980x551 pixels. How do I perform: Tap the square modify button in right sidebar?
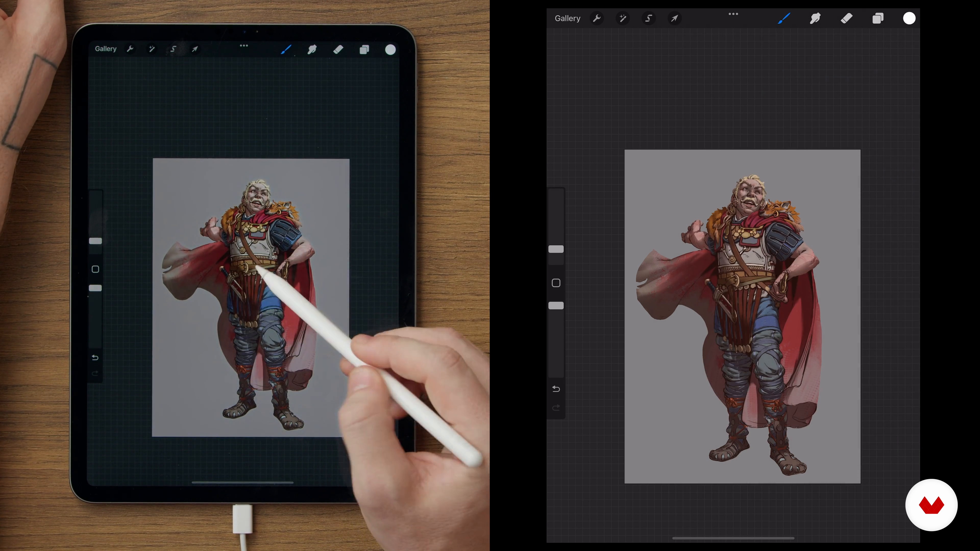pyautogui.click(x=556, y=283)
